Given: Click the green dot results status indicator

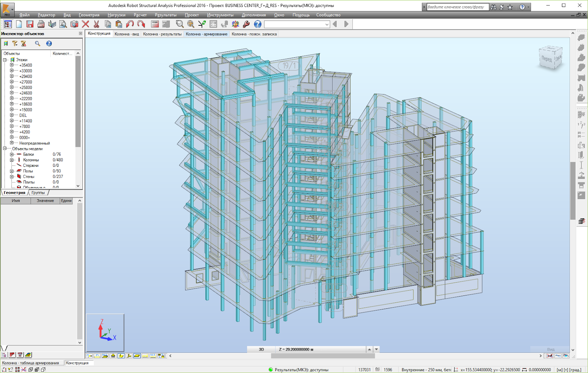Looking at the screenshot, I should tap(271, 370).
